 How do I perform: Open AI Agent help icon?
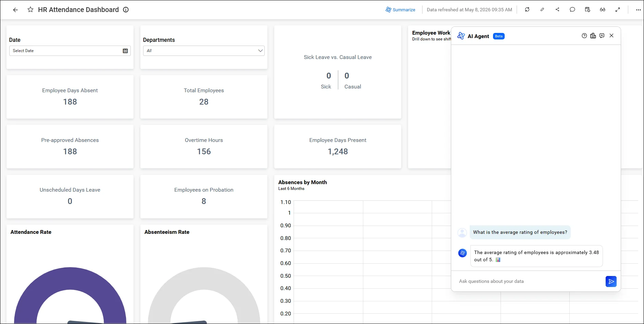pyautogui.click(x=584, y=36)
